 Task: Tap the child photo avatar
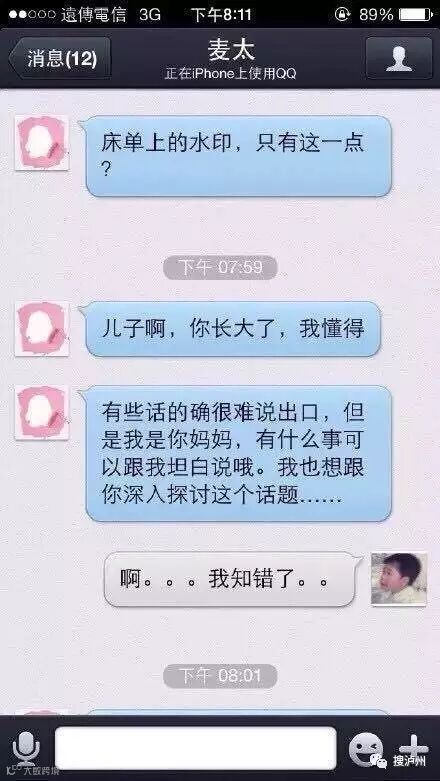(399, 579)
